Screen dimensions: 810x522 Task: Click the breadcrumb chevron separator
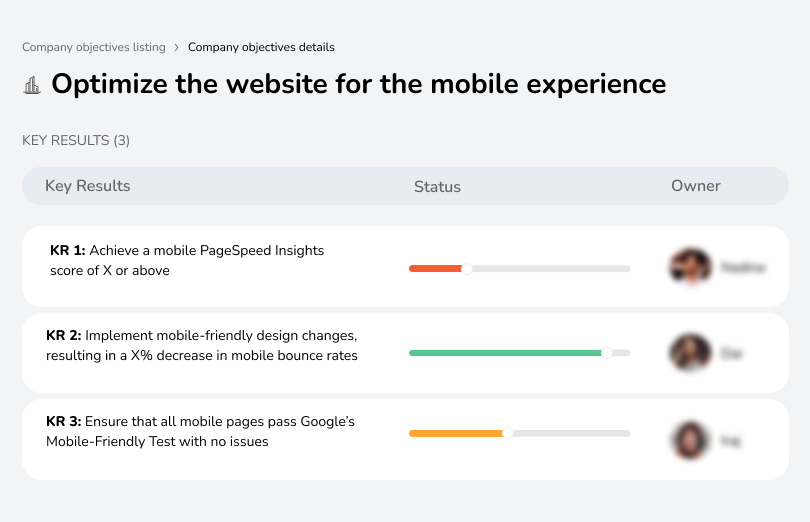point(177,48)
